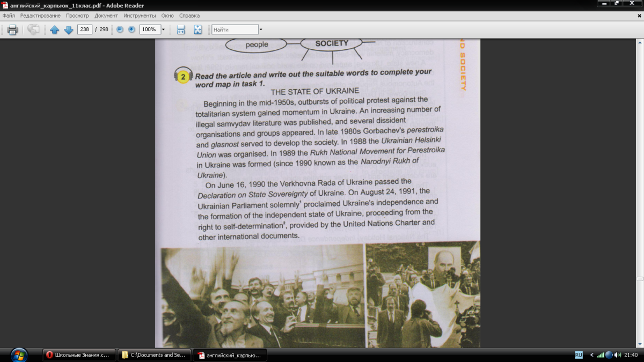Click the 21:40 clock
Screen dimensions: 644x362
pyautogui.click(x=631, y=354)
